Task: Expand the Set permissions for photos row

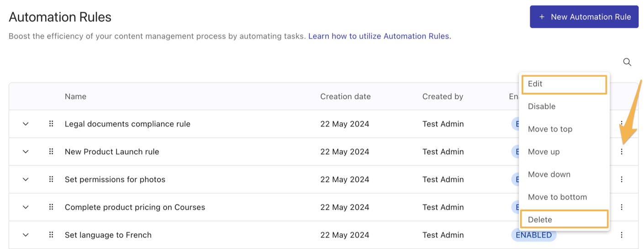Action: [26, 180]
